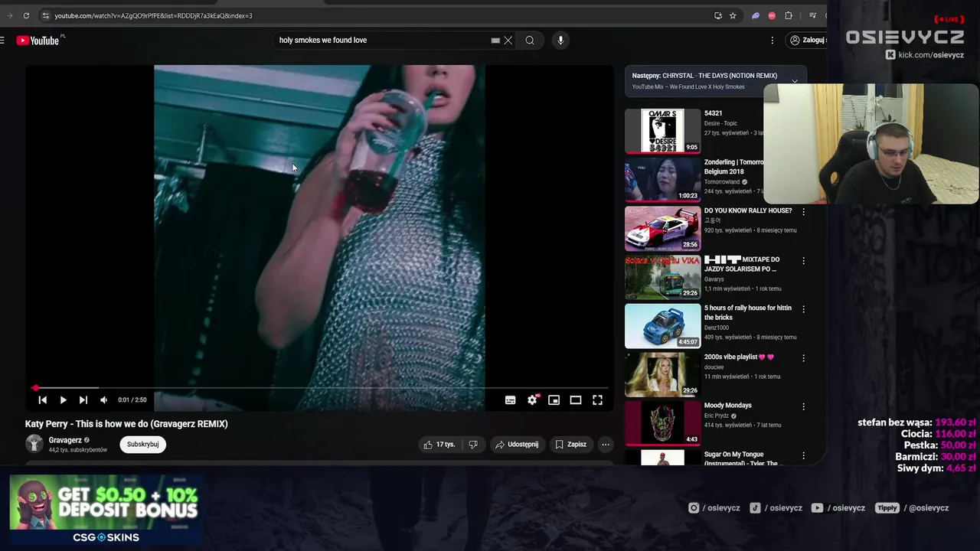Open the hamburger guide menu
Image resolution: width=980 pixels, height=551 pixels.
[2, 41]
